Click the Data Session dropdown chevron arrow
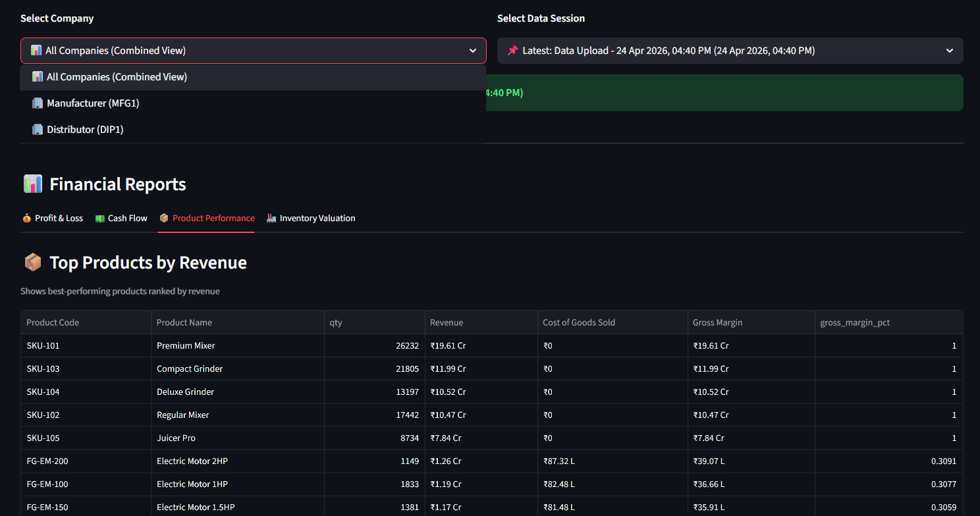The height and width of the screenshot is (516, 980). [949, 51]
